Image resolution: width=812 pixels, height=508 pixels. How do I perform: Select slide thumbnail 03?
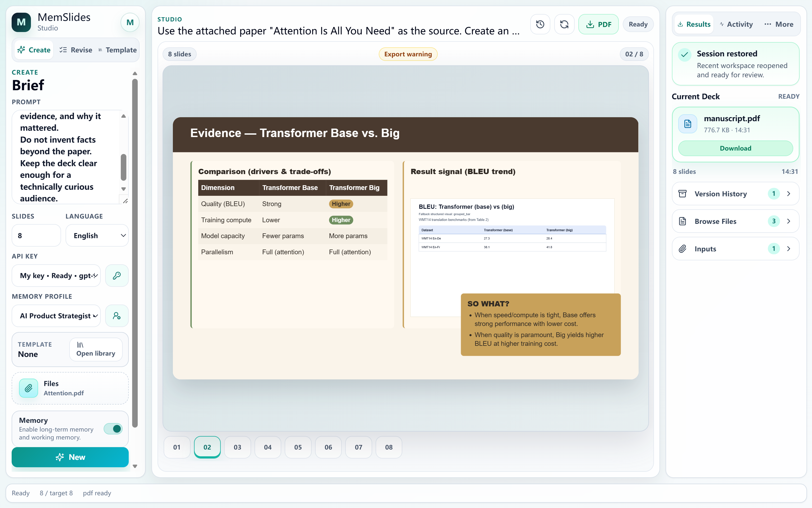(x=238, y=447)
